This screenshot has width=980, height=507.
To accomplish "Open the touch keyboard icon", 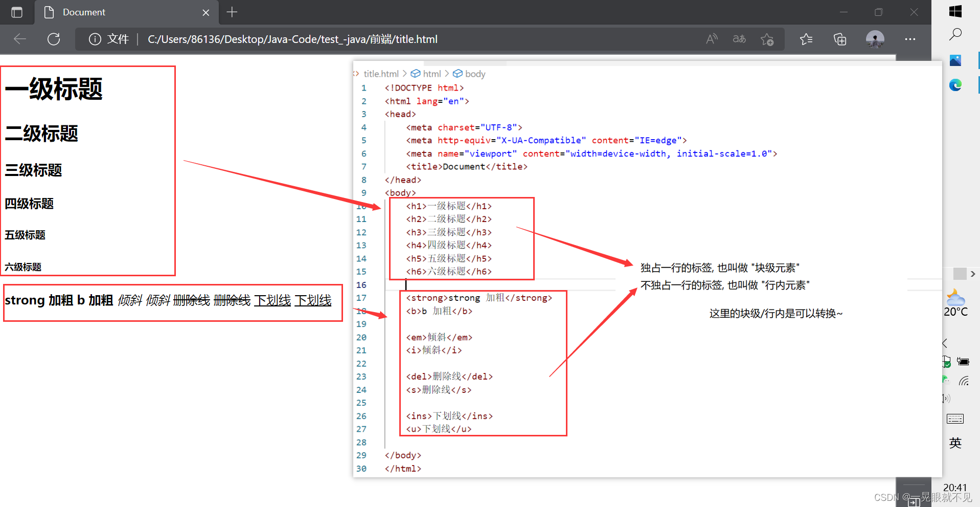I will tap(955, 419).
